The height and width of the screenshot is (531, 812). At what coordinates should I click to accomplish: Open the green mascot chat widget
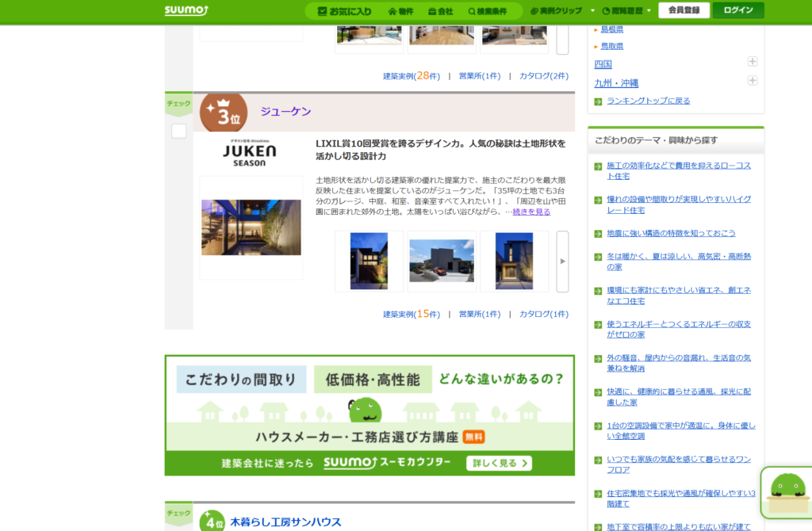(x=787, y=492)
